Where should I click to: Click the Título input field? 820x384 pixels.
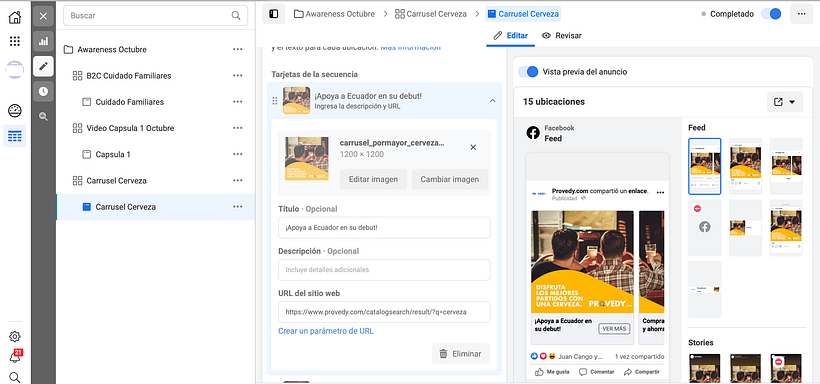click(x=384, y=228)
